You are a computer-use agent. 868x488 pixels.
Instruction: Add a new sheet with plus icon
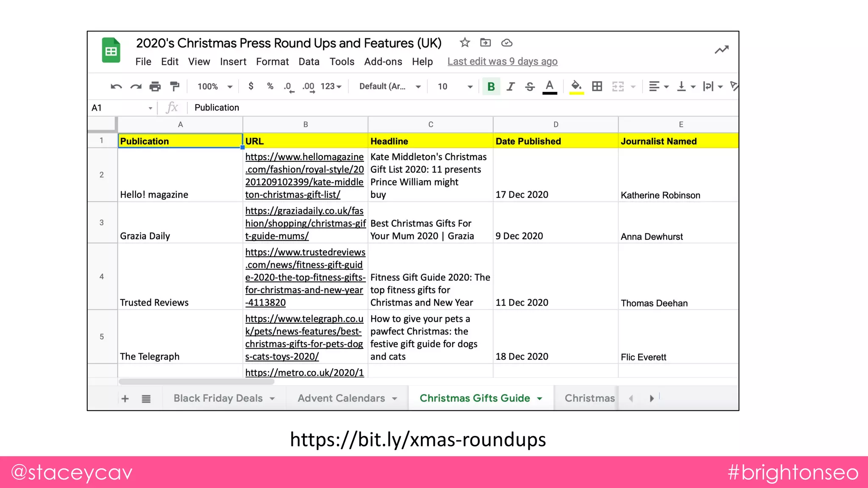(x=125, y=399)
